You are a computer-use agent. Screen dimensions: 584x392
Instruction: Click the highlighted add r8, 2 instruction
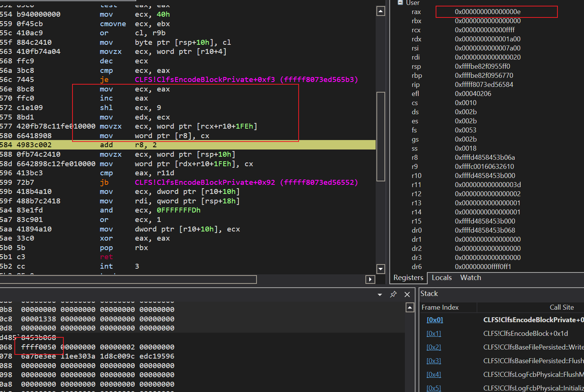(x=187, y=145)
